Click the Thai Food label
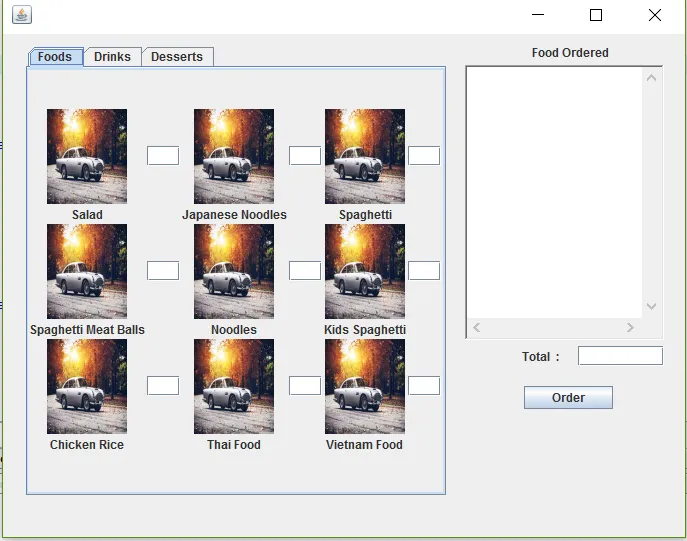The width and height of the screenshot is (687, 541). click(234, 445)
